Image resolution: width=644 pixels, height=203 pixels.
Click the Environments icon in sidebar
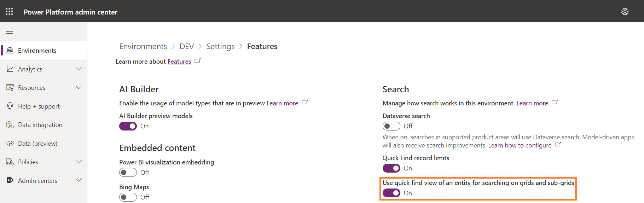click(x=10, y=51)
